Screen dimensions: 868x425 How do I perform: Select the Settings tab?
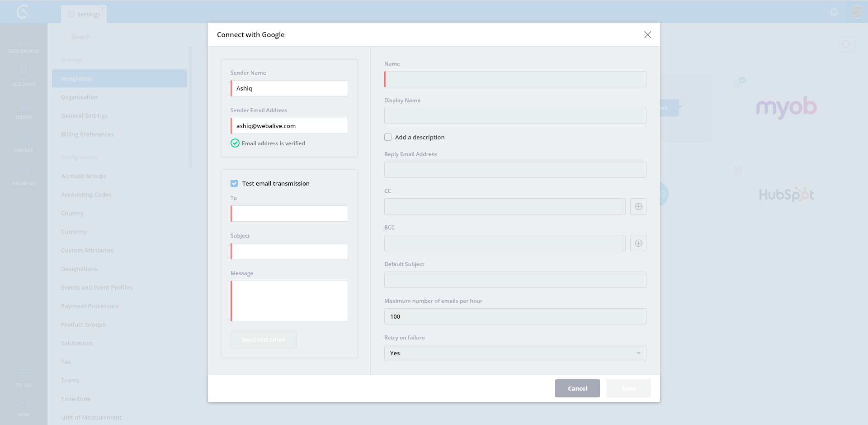tap(84, 14)
